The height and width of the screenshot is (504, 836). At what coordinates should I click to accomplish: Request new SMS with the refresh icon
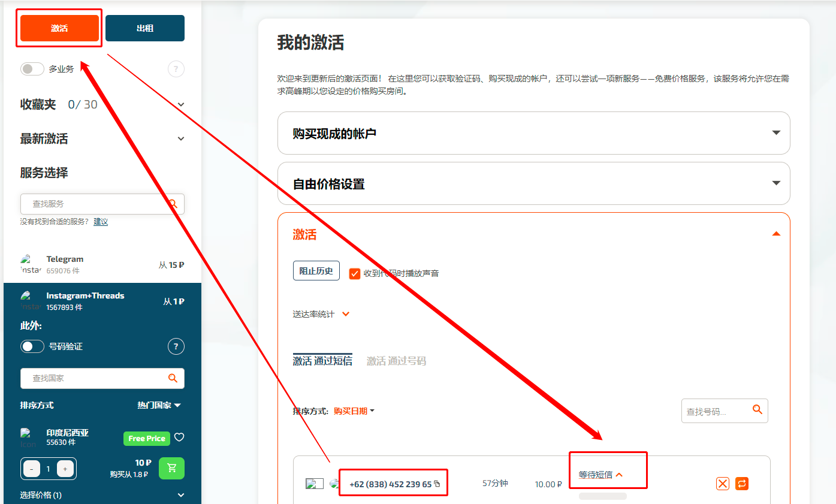[x=742, y=484]
